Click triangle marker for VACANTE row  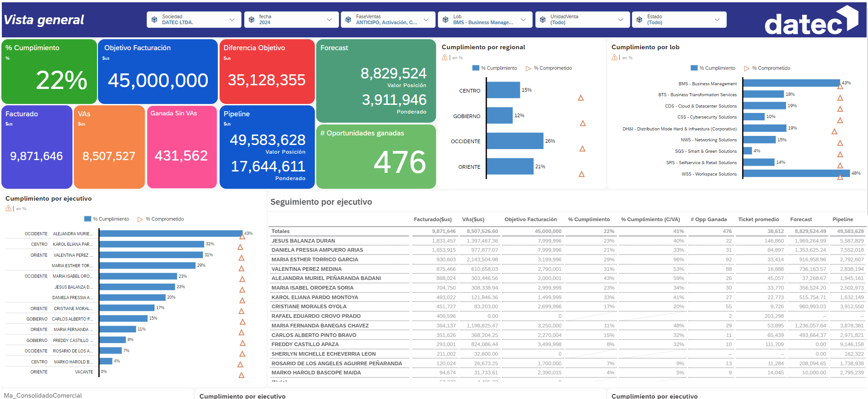(x=241, y=375)
